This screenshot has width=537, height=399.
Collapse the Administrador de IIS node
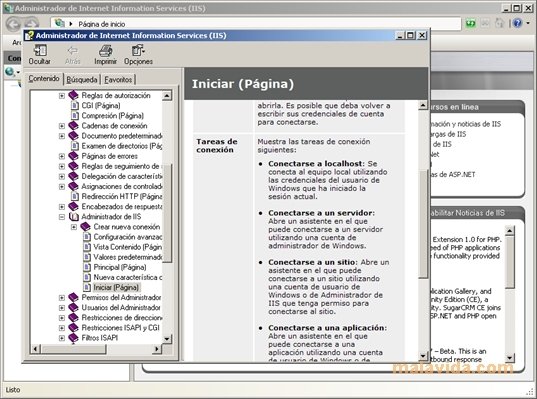coord(62,217)
